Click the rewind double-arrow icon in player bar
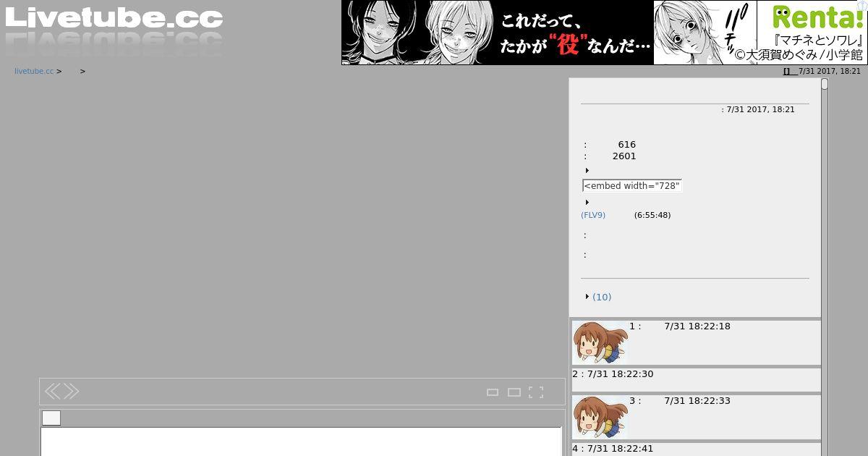This screenshot has height=456, width=868. [x=52, y=392]
